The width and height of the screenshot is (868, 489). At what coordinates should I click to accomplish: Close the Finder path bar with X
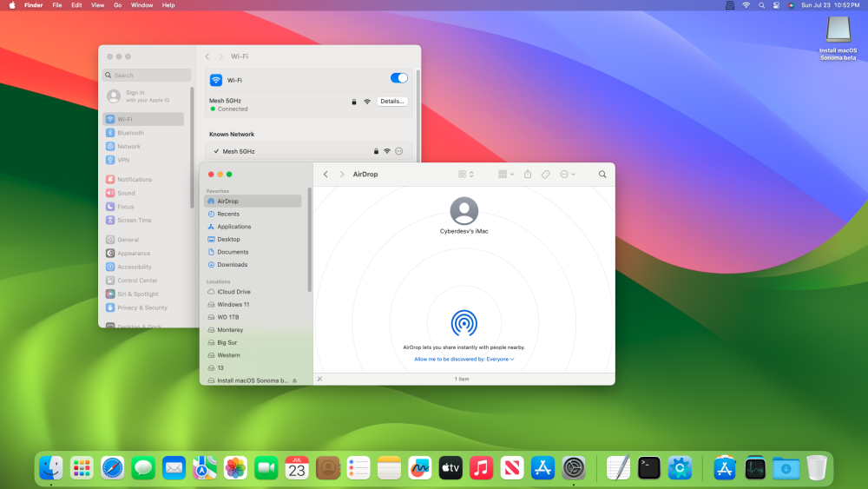[319, 379]
